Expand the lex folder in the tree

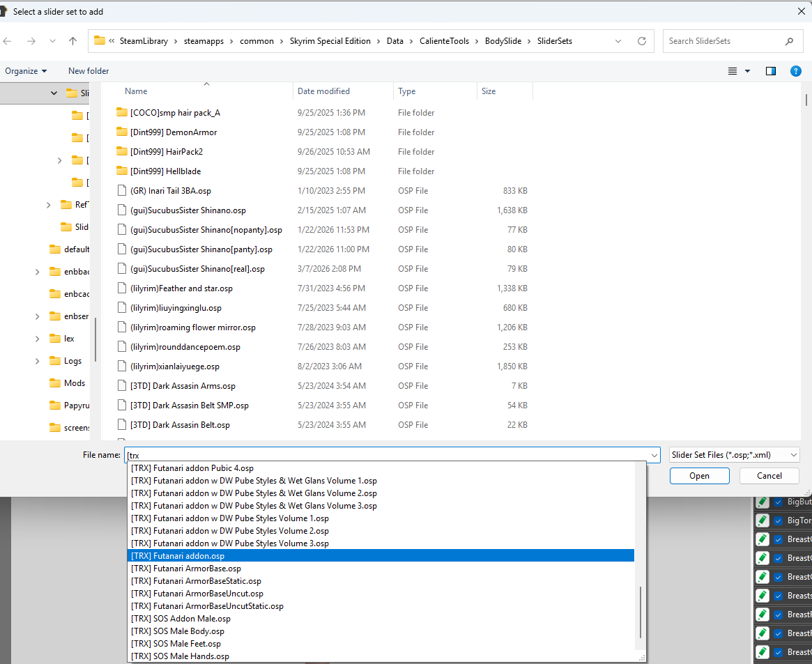37,339
